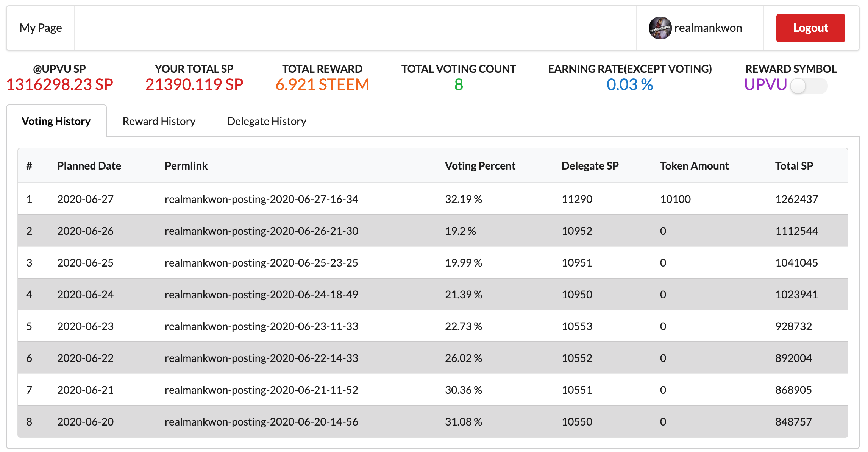868x452 pixels.
Task: Open the My Page menu item
Action: [41, 28]
